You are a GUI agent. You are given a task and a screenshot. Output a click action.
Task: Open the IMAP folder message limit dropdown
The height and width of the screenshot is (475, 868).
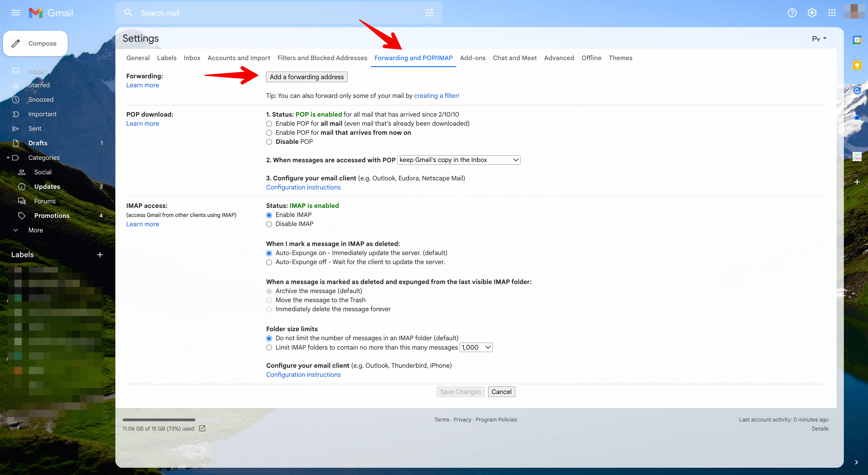476,347
